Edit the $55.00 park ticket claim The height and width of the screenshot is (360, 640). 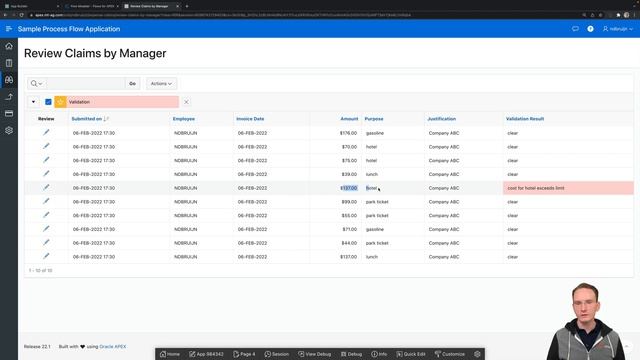(46, 215)
